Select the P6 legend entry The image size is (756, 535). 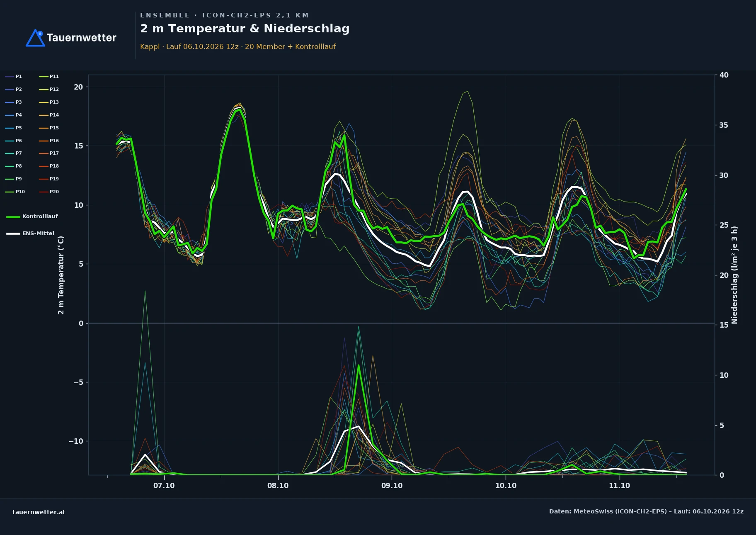14,141
